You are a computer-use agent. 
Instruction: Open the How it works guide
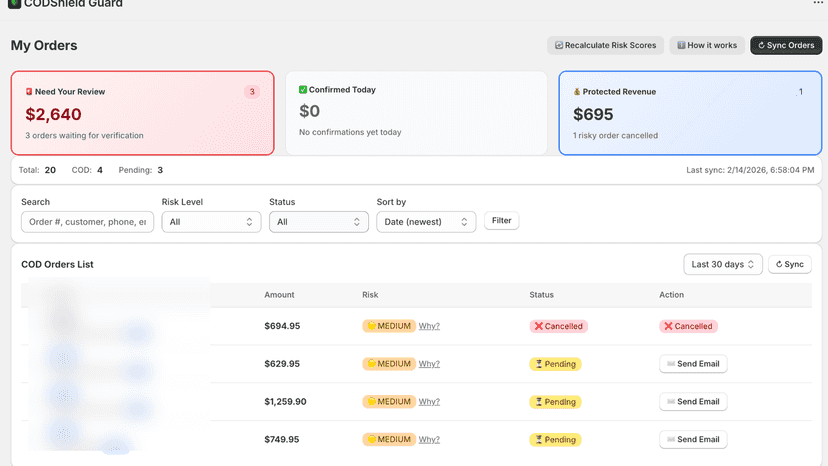(707, 45)
